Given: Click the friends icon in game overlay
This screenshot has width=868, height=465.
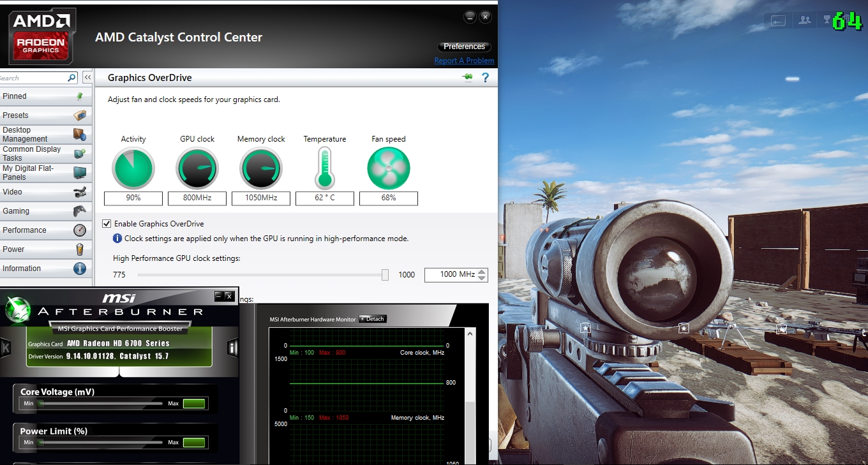Looking at the screenshot, I should [x=805, y=20].
